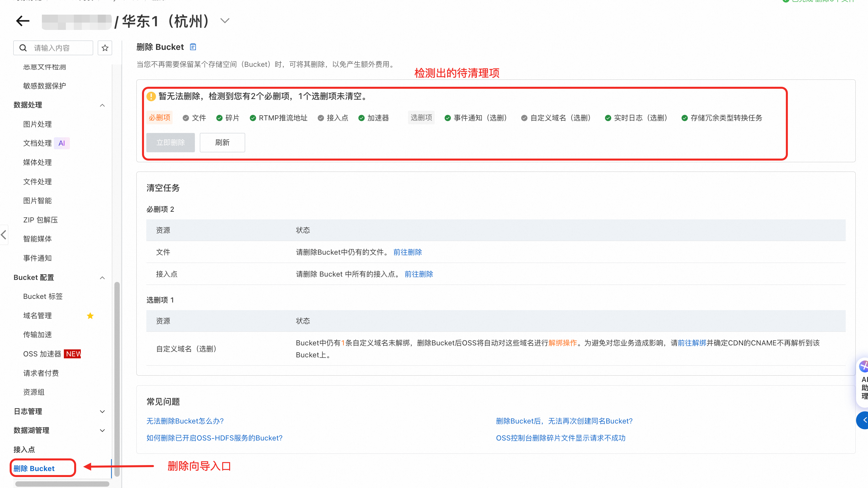The image size is (868, 488).
Task: Click the sidebar vertical scrollbar
Action: (117, 379)
